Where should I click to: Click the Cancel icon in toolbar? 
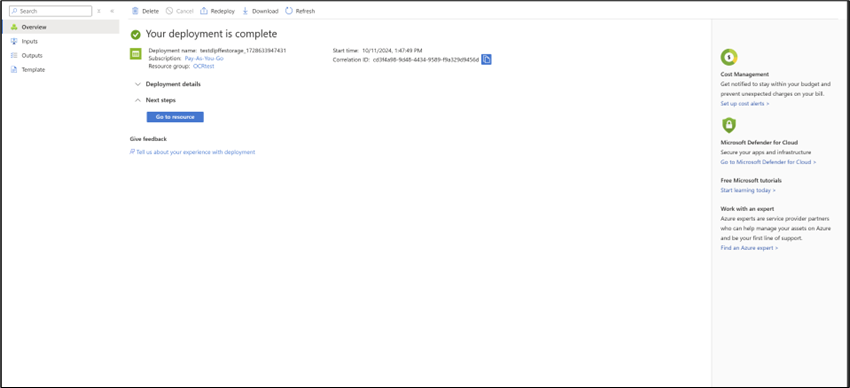170,11
